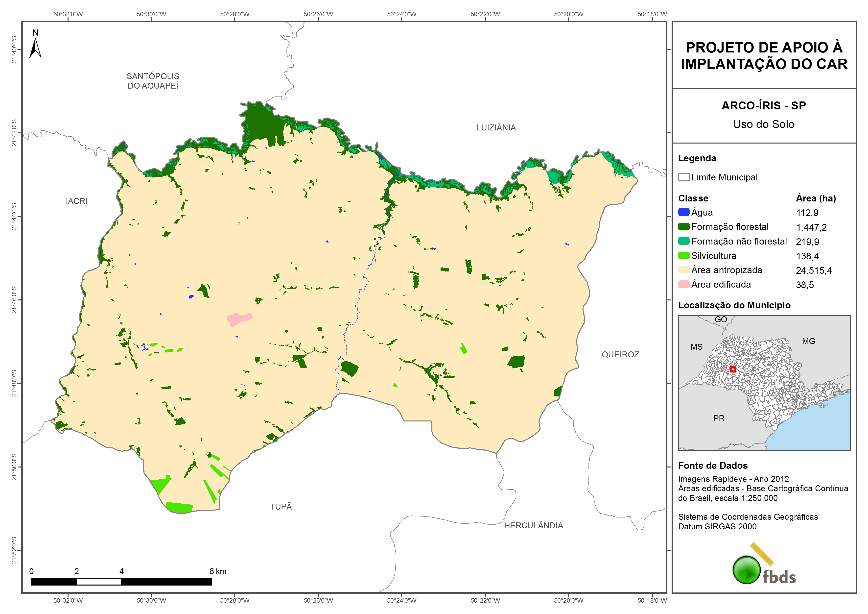Click the Silvicultura bright green swatch
The width and height of the screenshot is (868, 614).
pos(683,255)
